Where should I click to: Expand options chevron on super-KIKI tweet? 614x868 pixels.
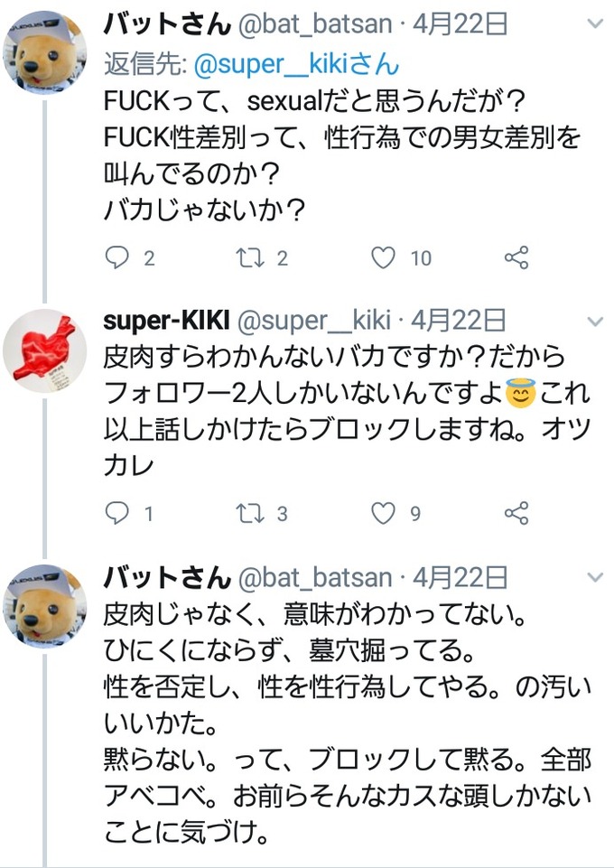[594, 322]
